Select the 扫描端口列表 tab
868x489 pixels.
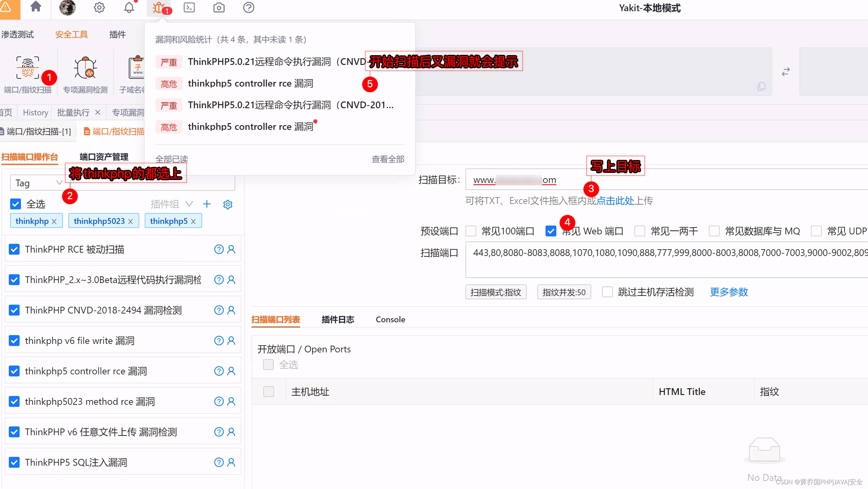pyautogui.click(x=276, y=320)
